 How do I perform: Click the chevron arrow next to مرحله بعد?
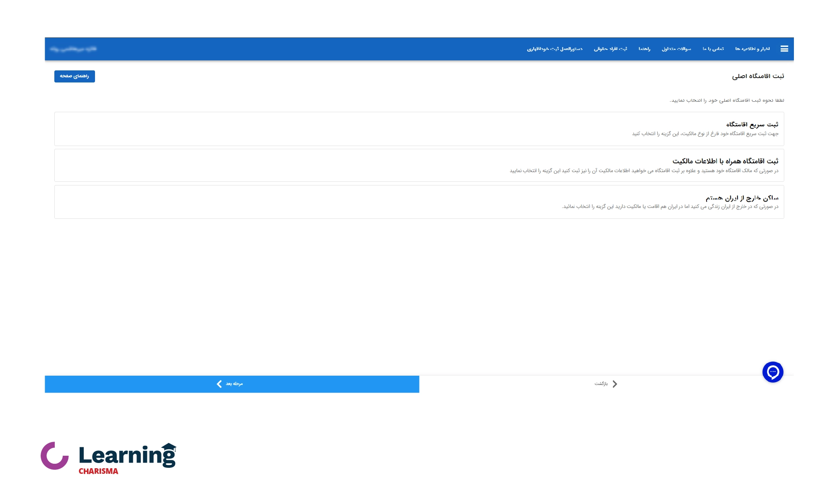click(219, 384)
